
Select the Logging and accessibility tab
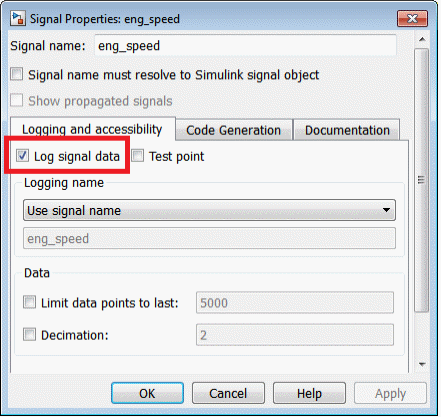[92, 129]
